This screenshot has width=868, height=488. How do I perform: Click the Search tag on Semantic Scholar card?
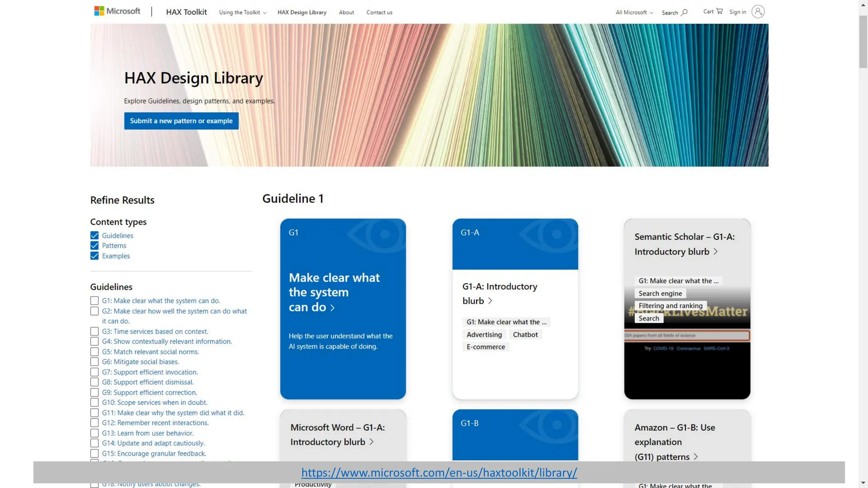pos(649,319)
